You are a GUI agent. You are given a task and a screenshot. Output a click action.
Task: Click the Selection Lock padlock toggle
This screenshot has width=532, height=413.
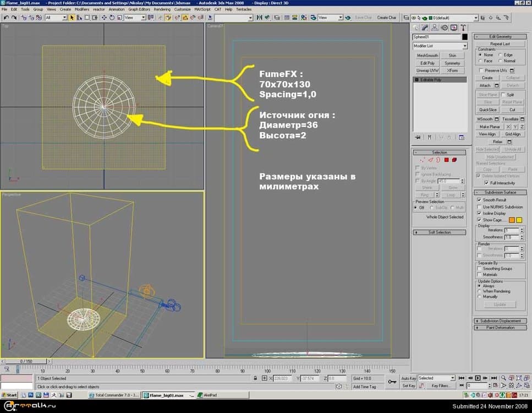(256, 379)
